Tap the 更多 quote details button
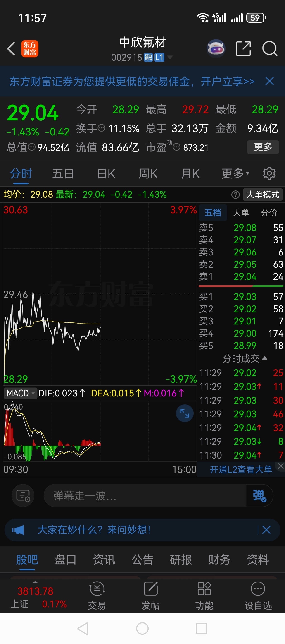285x644 pixels. 263,147
